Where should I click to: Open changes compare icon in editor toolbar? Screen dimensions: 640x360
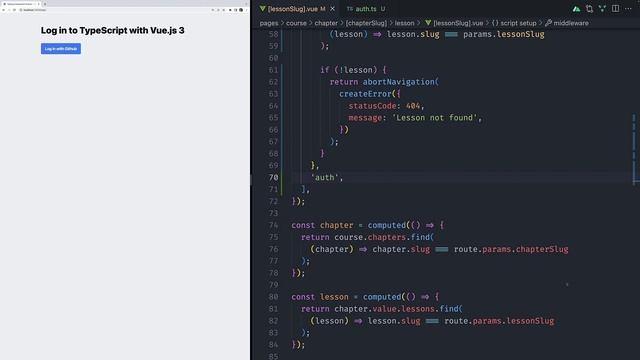589,9
